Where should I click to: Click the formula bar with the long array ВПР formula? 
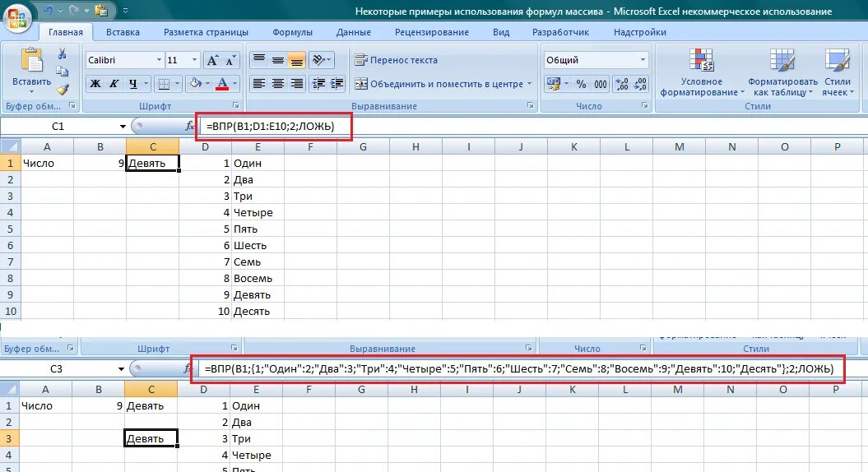[x=532, y=368]
